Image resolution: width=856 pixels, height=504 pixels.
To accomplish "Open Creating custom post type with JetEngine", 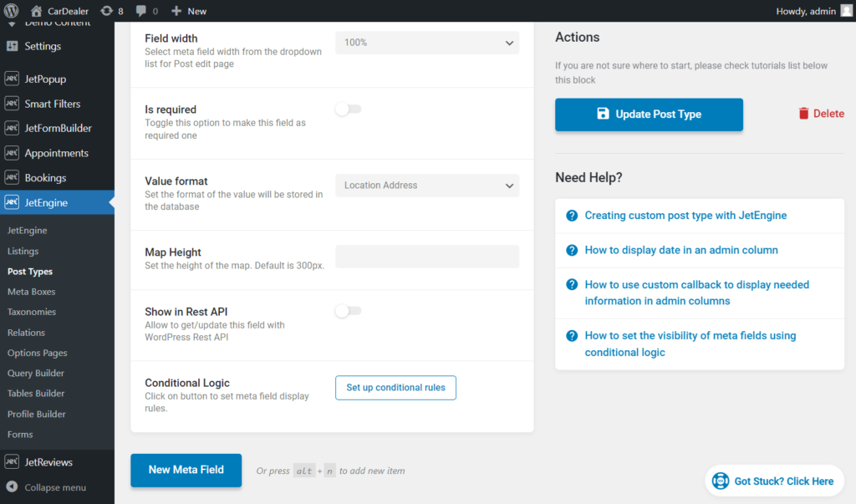I will [x=685, y=216].
